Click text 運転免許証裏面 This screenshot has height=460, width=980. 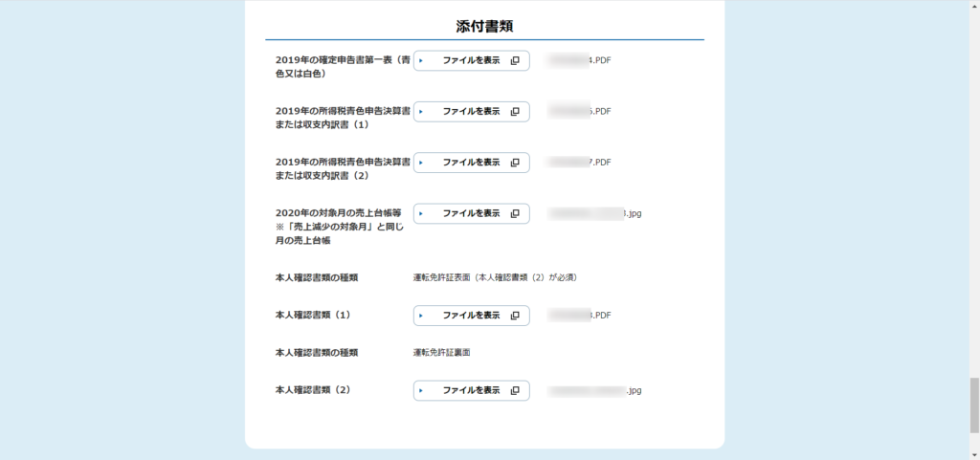[441, 353]
